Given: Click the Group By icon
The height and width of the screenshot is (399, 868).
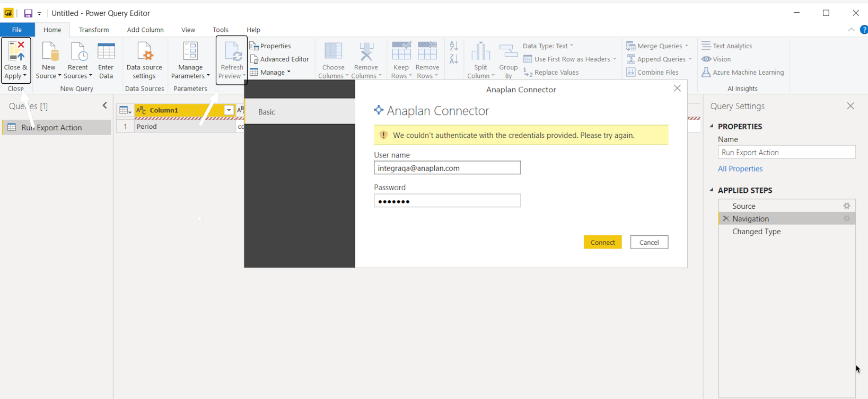Looking at the screenshot, I should click(x=508, y=52).
